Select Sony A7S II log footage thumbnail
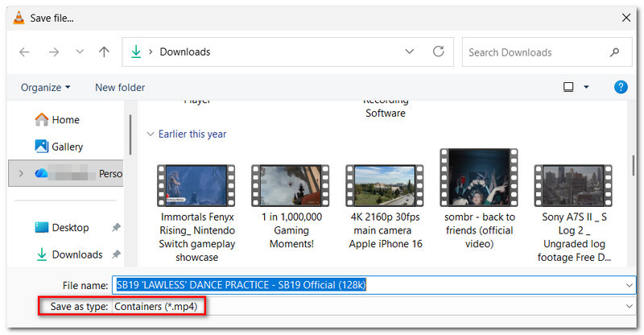The image size is (644, 335). coord(573,185)
